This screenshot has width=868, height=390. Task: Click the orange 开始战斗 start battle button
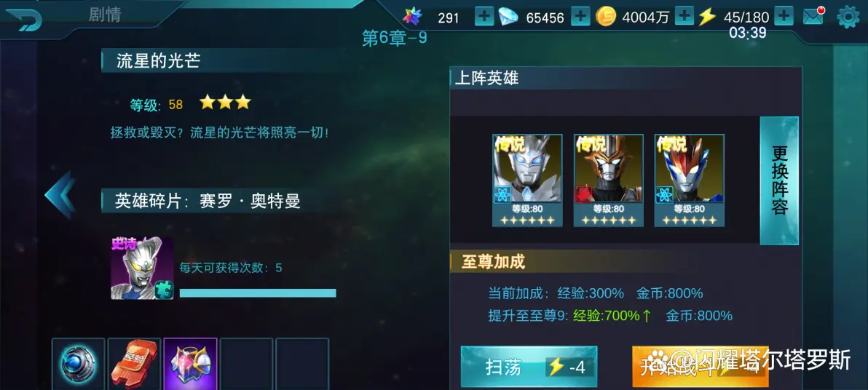[x=701, y=367]
